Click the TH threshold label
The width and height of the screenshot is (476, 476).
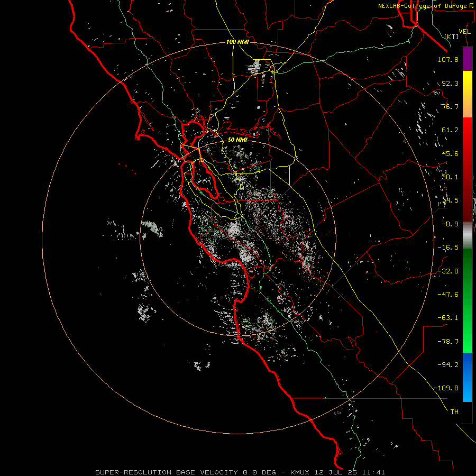(x=454, y=412)
